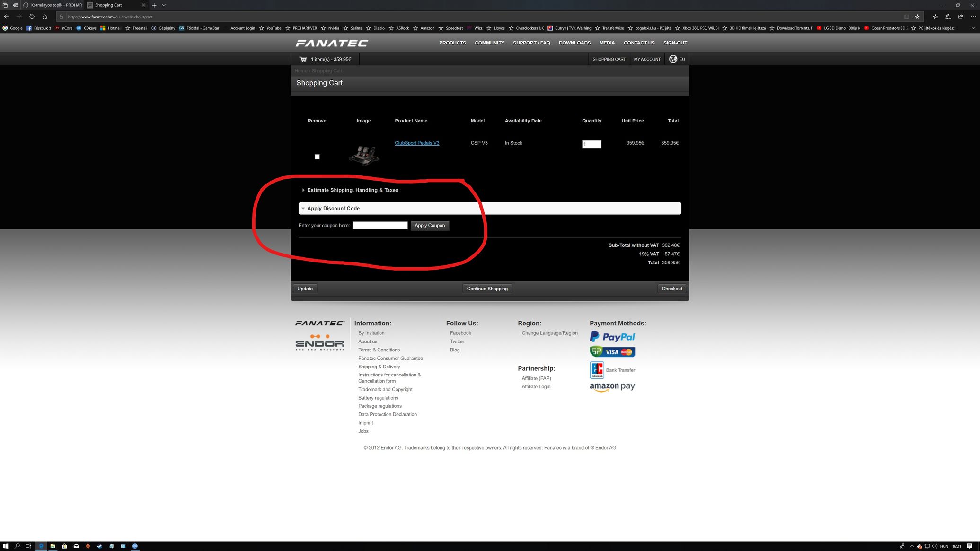Image resolution: width=980 pixels, height=551 pixels.
Task: Click the add notes pen icon
Action: click(948, 17)
